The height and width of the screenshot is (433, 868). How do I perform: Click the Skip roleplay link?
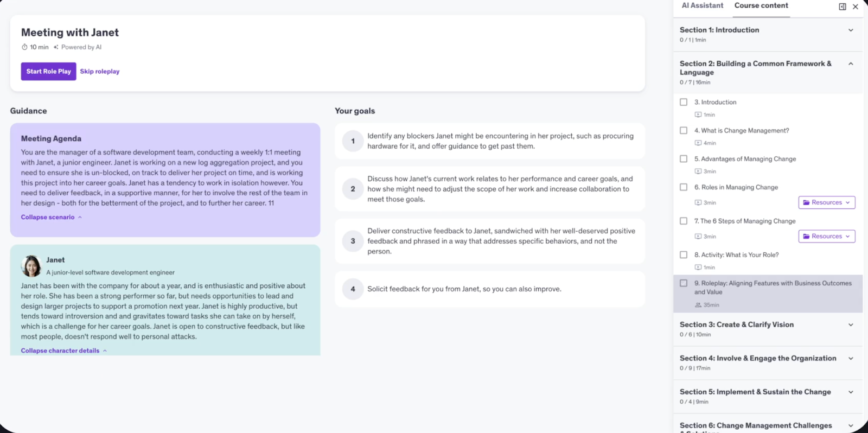point(99,71)
